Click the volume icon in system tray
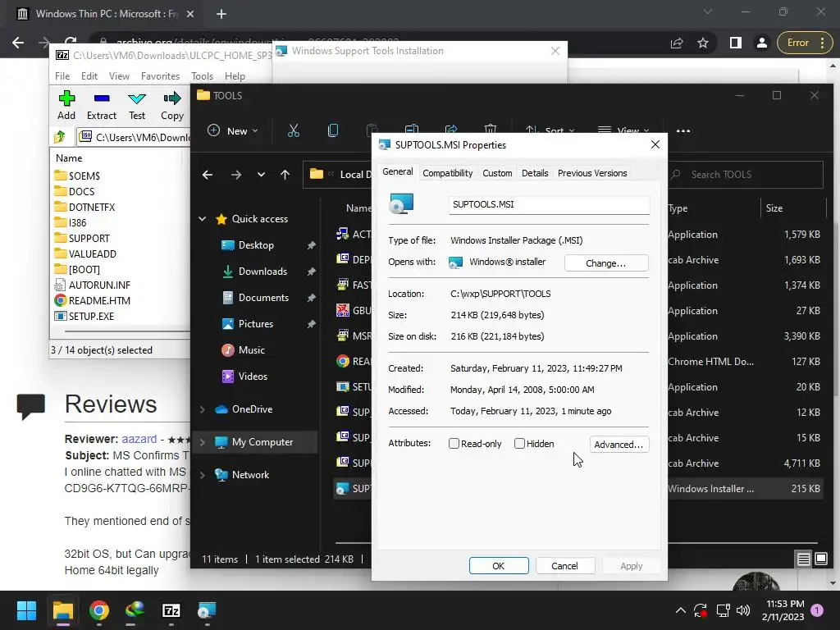Viewport: 840px width, 630px height. tap(743, 610)
